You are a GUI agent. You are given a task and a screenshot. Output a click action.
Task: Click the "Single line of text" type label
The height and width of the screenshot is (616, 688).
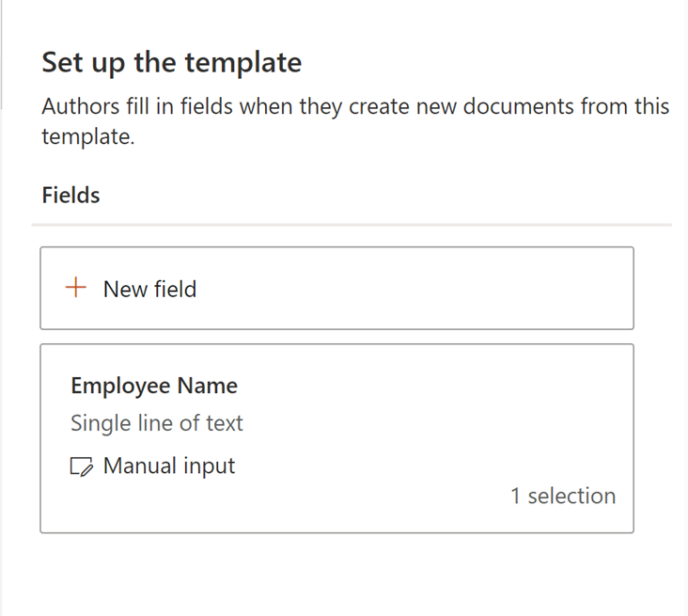(157, 423)
